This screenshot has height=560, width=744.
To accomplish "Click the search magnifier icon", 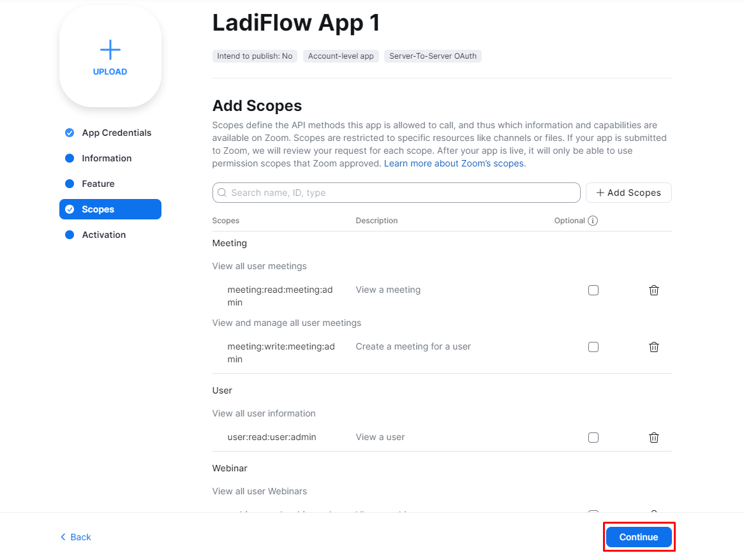I will [x=222, y=193].
